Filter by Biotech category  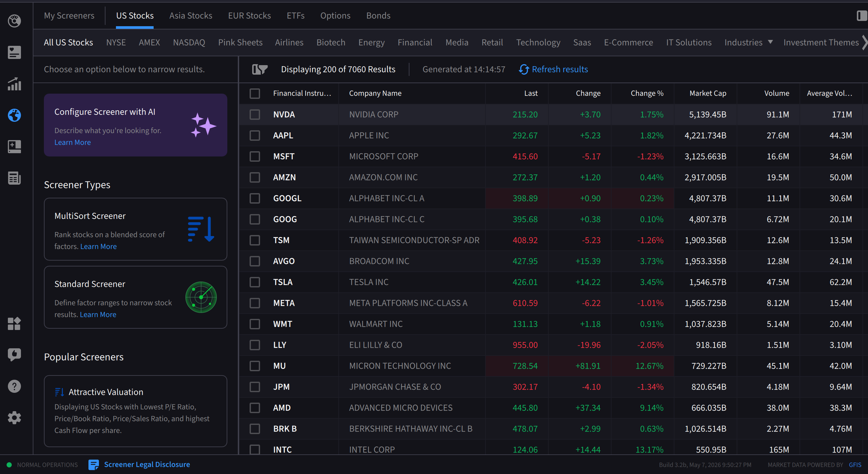tap(331, 42)
